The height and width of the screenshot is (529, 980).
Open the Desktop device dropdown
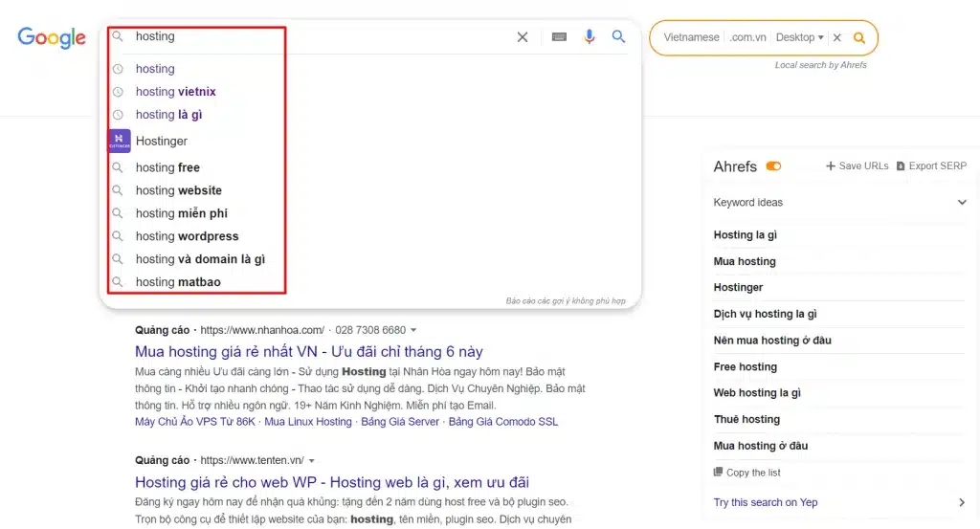(x=799, y=38)
